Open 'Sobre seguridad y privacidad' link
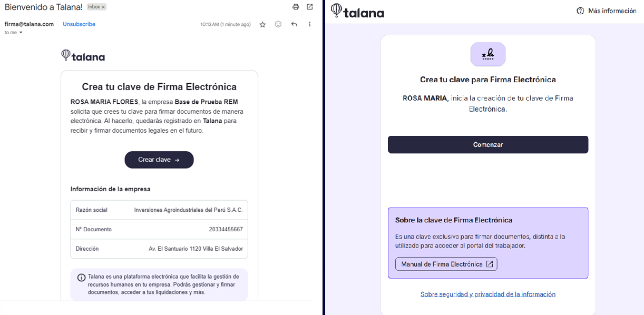644x315 pixels. point(488,294)
